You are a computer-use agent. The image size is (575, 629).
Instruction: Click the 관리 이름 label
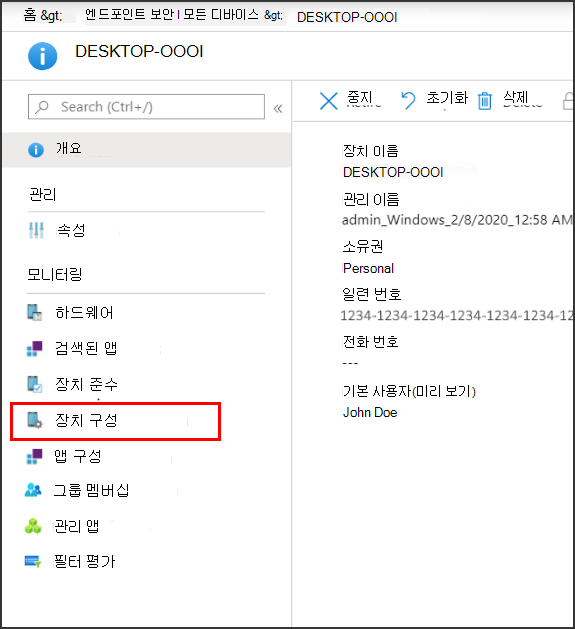tap(371, 199)
